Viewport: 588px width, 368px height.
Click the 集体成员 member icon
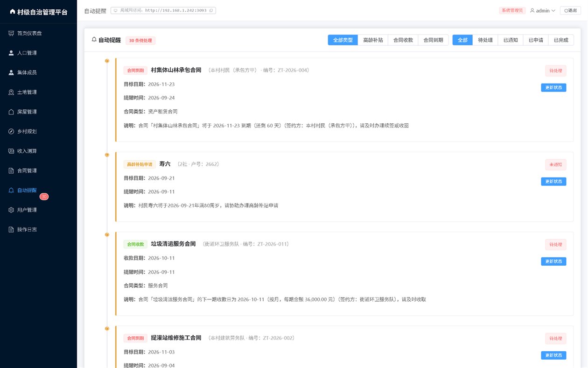(11, 72)
